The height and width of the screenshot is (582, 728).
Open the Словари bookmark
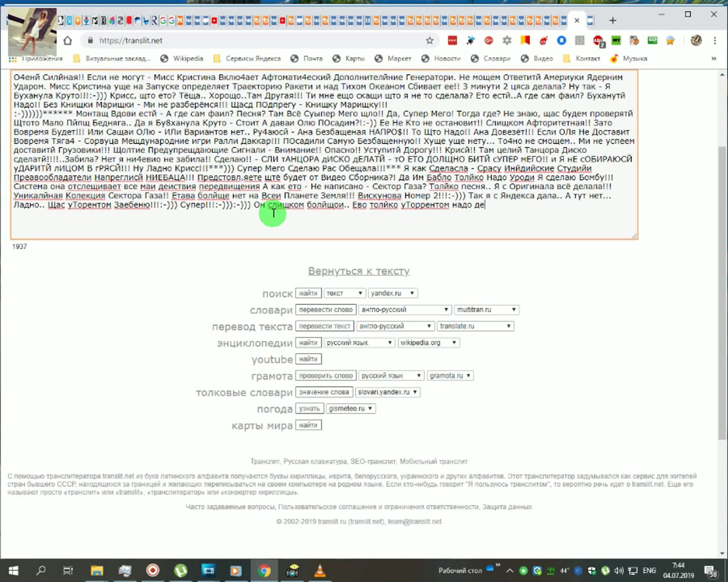tap(497, 59)
